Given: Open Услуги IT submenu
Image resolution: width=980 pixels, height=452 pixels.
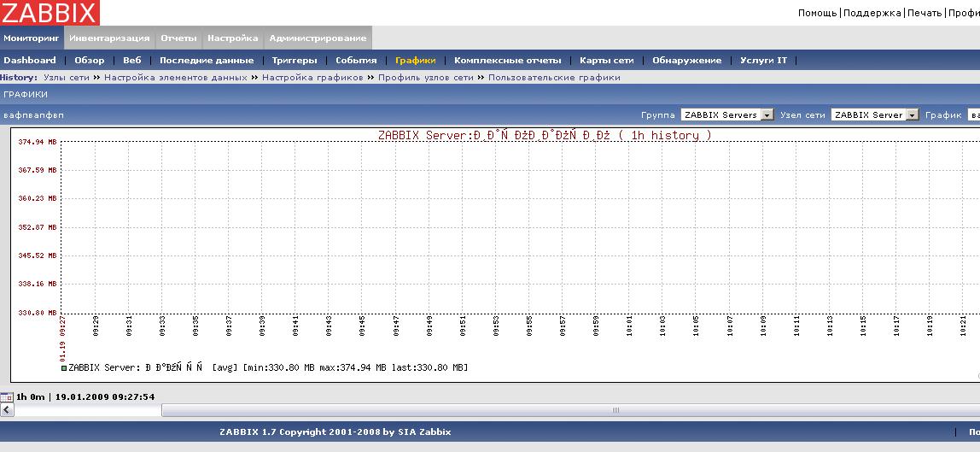Looking at the screenshot, I should tap(764, 61).
